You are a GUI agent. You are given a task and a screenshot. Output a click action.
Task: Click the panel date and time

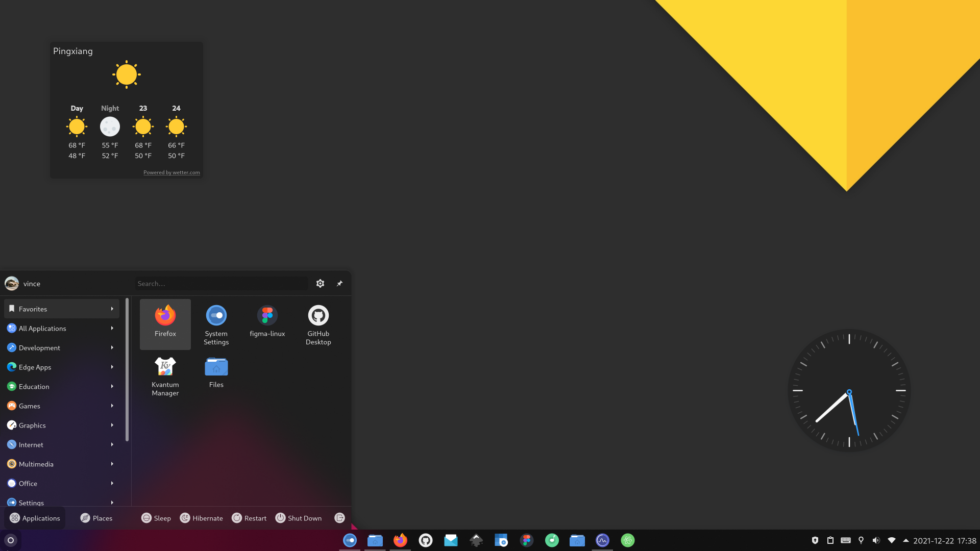(944, 541)
